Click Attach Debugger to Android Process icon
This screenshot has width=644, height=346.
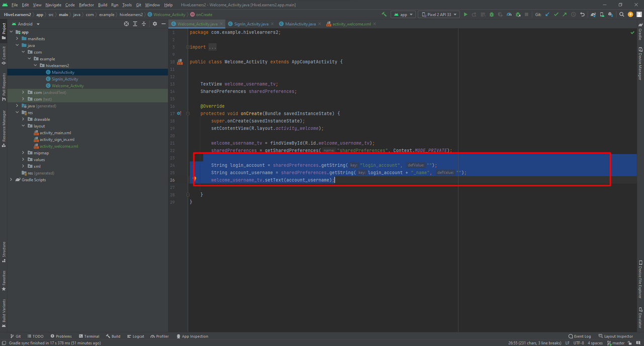point(518,15)
